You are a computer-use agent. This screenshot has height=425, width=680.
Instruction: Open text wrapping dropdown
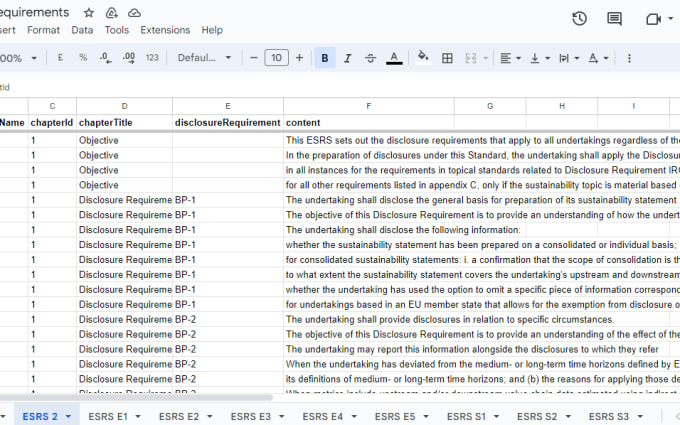coord(569,58)
